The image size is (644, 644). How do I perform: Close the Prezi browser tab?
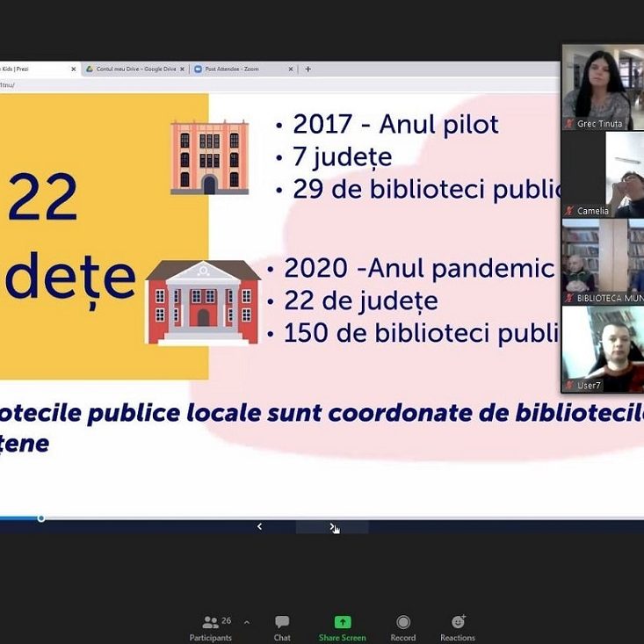[x=74, y=69]
